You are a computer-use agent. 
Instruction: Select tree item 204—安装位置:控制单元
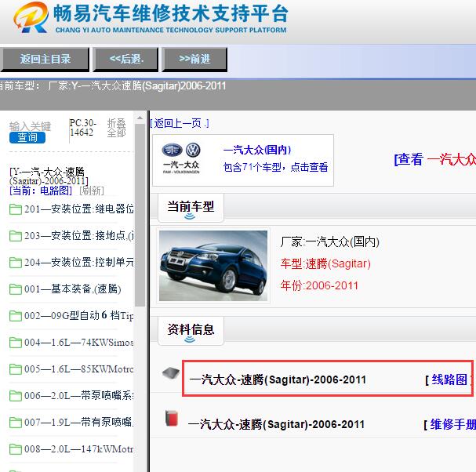pos(79,262)
